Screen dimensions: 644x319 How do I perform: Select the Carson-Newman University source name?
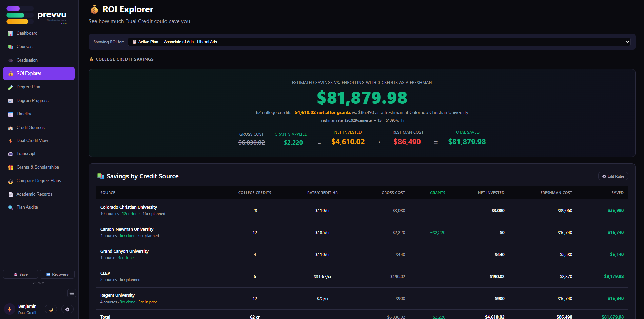[127, 229]
